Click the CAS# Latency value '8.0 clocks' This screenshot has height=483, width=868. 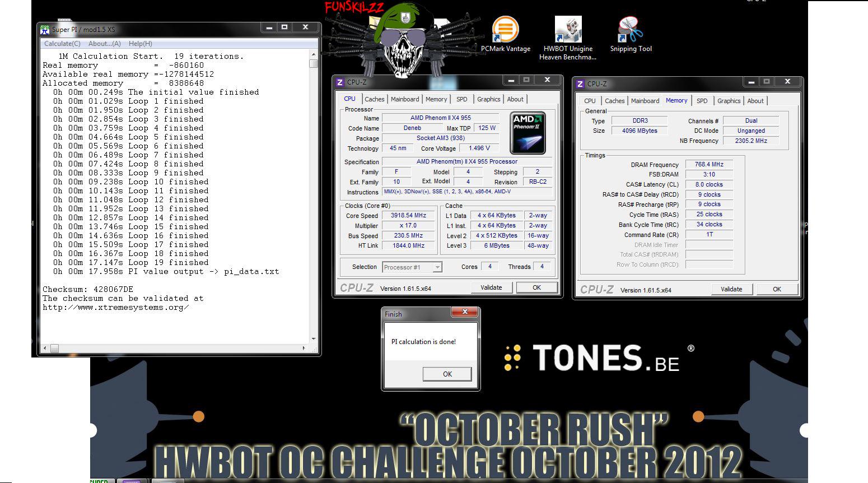[709, 185]
